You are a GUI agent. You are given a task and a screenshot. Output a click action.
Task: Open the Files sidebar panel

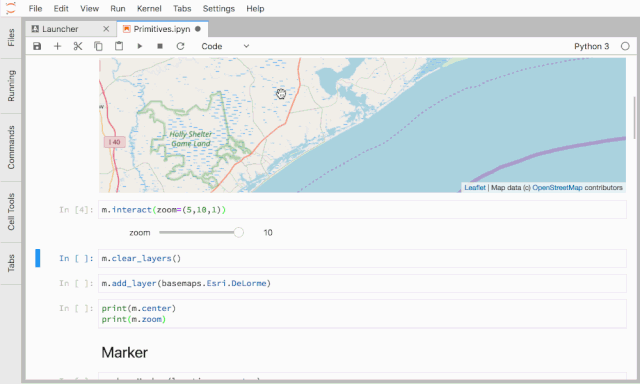click(11, 38)
